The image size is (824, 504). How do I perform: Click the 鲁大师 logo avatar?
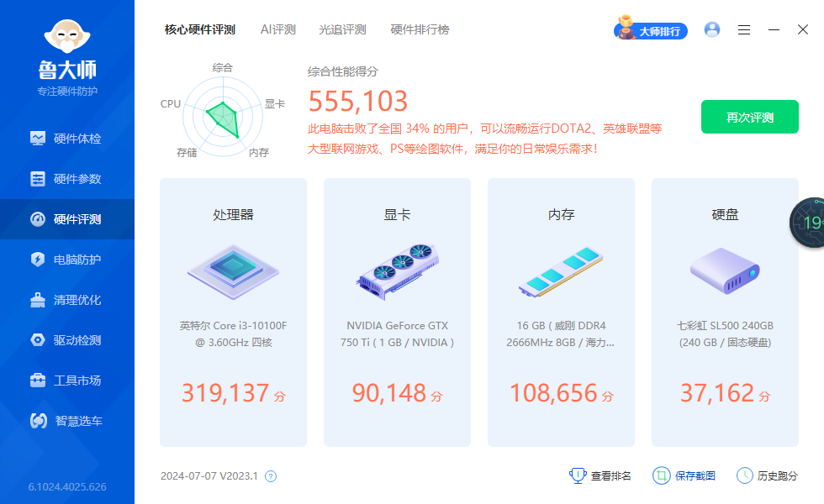coord(67,36)
